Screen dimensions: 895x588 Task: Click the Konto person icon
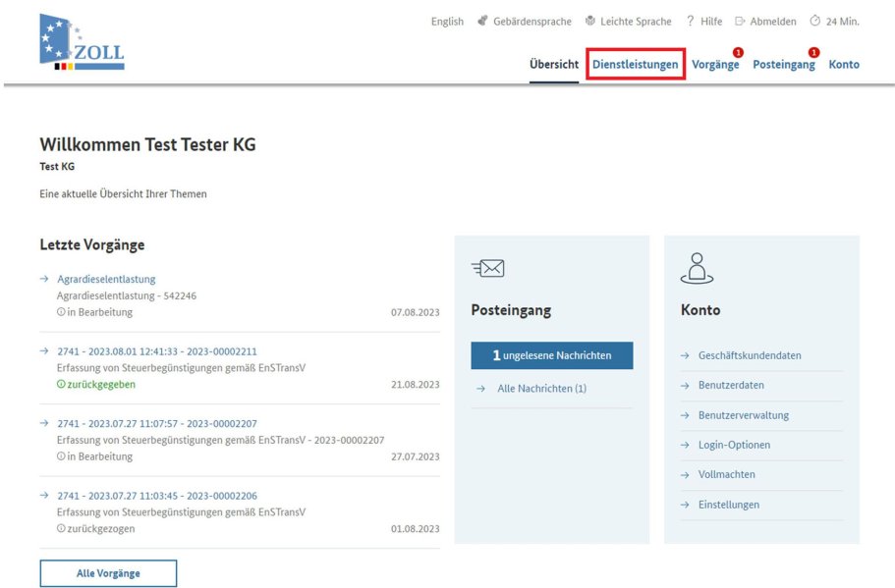696,267
